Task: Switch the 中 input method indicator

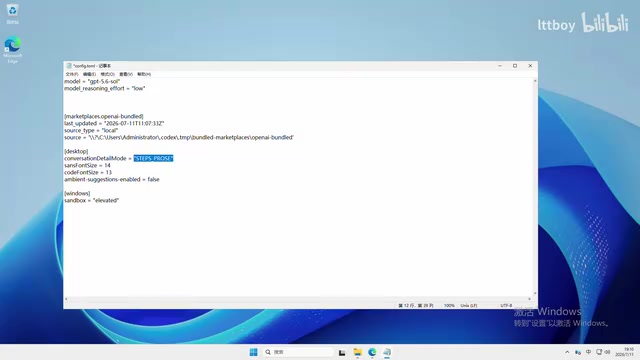Action: pos(588,352)
